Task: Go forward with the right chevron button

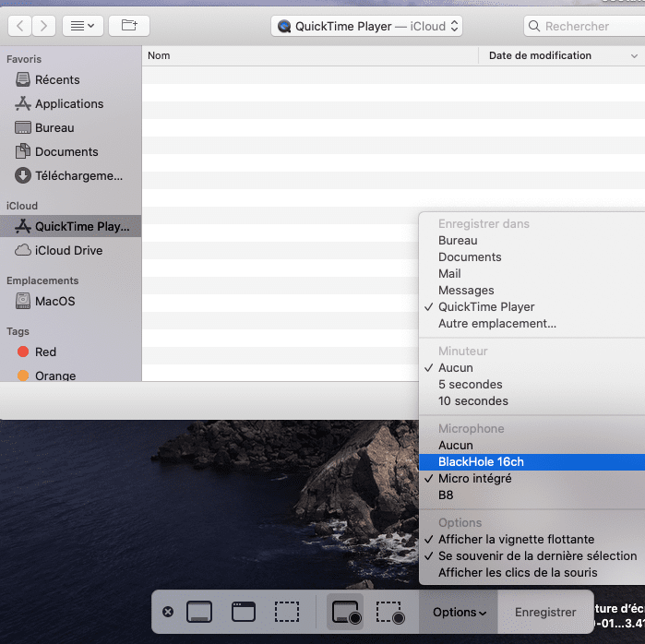Action: (x=43, y=27)
